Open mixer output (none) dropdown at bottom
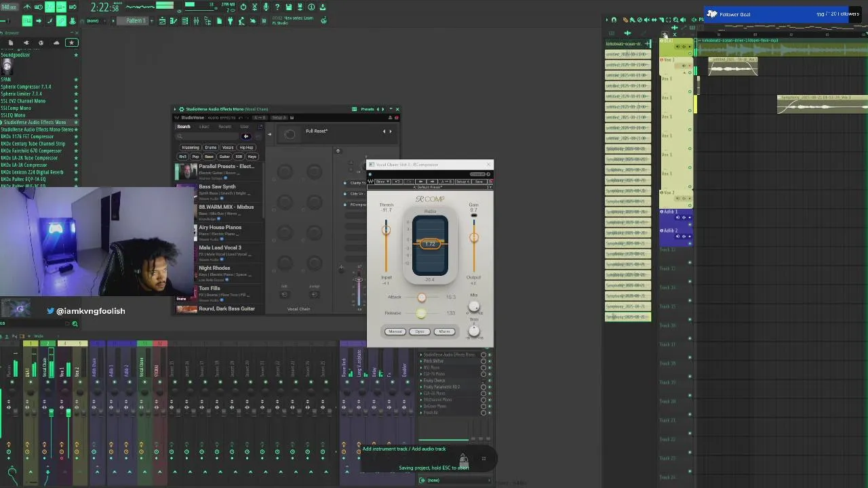The height and width of the screenshot is (488, 868). pos(454,480)
